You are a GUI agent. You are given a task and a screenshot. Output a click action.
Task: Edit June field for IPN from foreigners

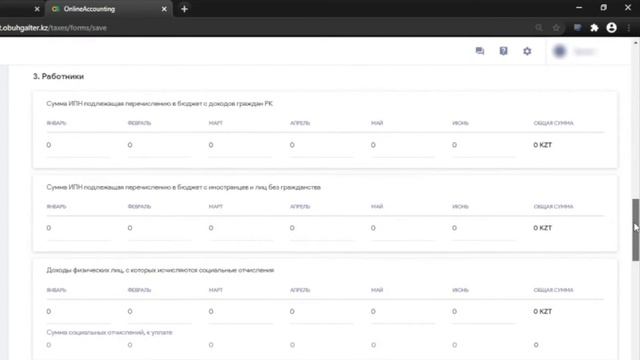pyautogui.click(x=484, y=228)
